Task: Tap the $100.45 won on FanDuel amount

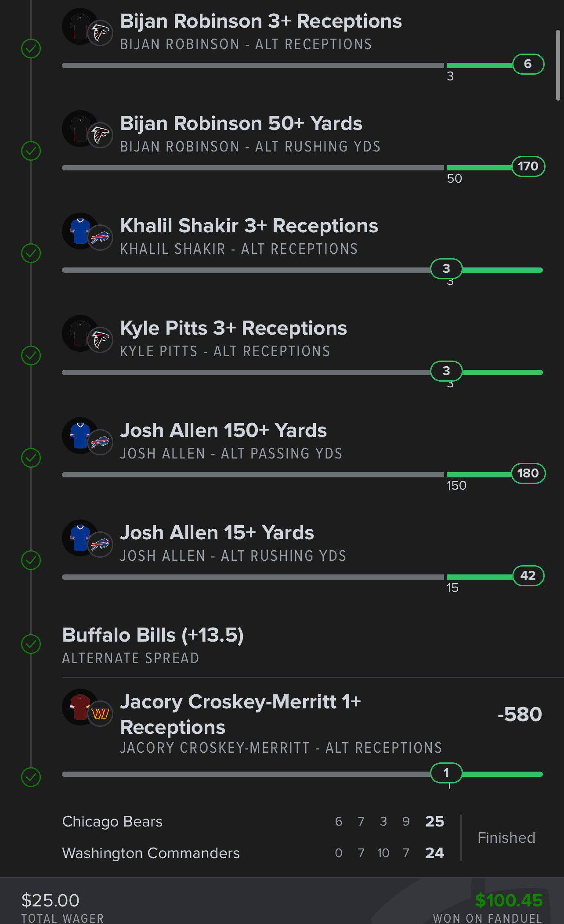Action: (x=509, y=900)
